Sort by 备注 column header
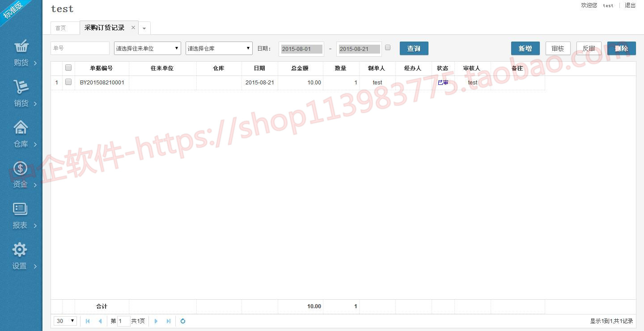Viewport: 644px width, 331px height. [517, 68]
